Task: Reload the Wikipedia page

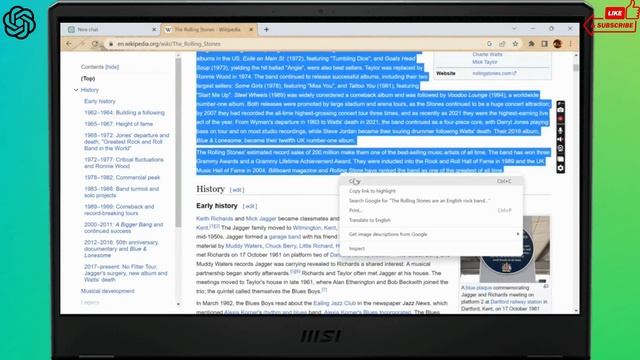Action: coord(95,44)
